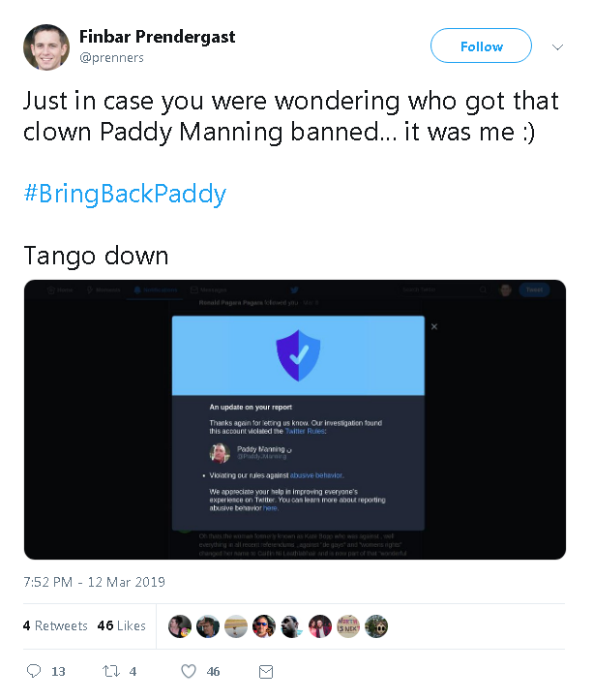The height and width of the screenshot is (700, 593).
Task: Open Finbar Prendergast's profile avatar
Action: click(x=46, y=47)
